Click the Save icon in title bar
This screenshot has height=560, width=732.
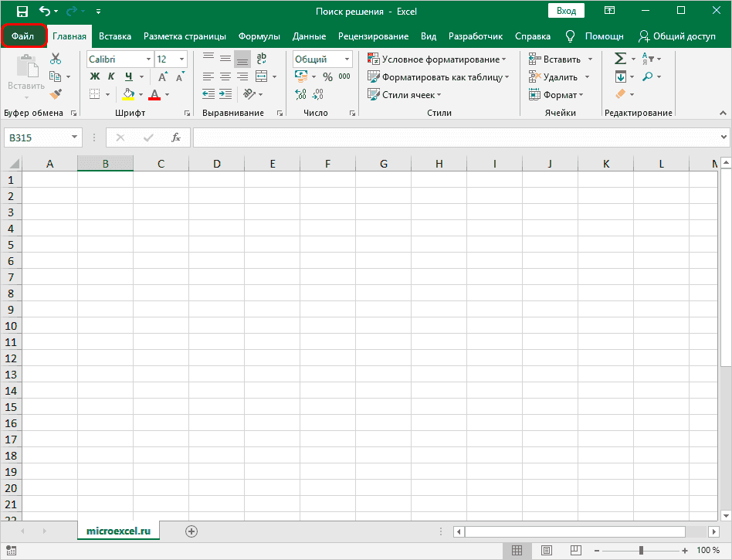(x=22, y=12)
